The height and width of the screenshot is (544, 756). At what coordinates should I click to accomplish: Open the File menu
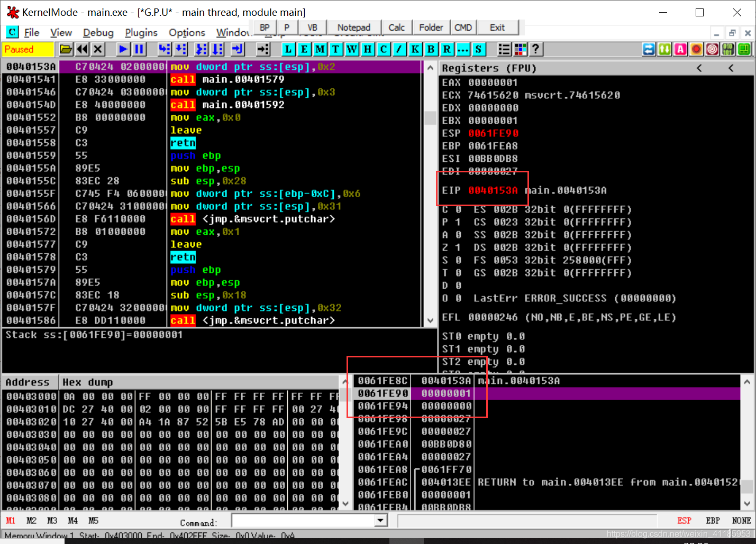[x=32, y=32]
